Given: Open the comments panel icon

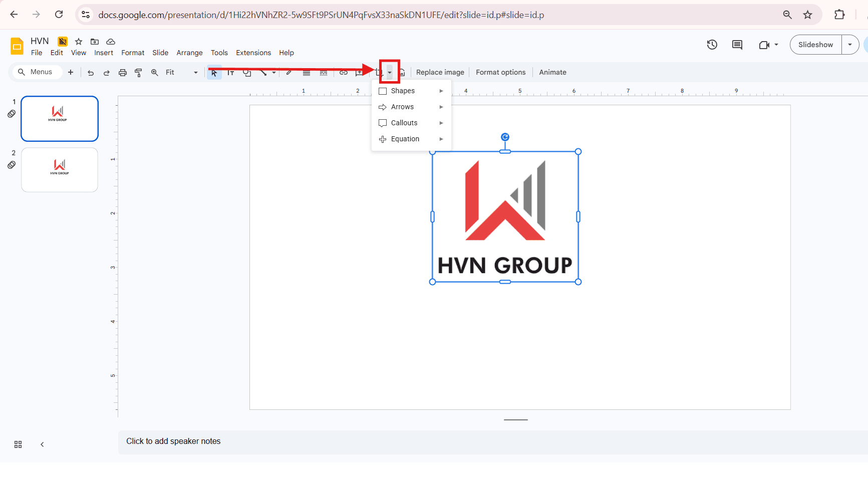Looking at the screenshot, I should coord(737,45).
